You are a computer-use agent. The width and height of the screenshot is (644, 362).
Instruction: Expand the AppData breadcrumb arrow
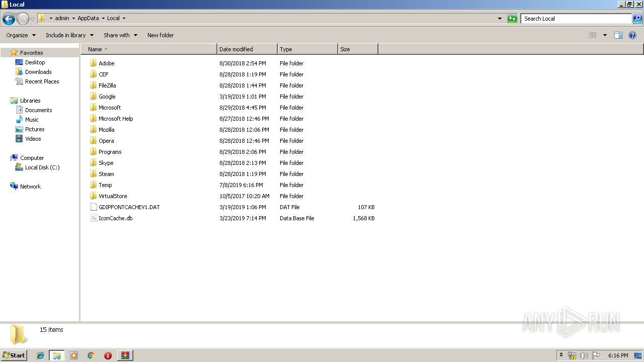click(x=103, y=19)
